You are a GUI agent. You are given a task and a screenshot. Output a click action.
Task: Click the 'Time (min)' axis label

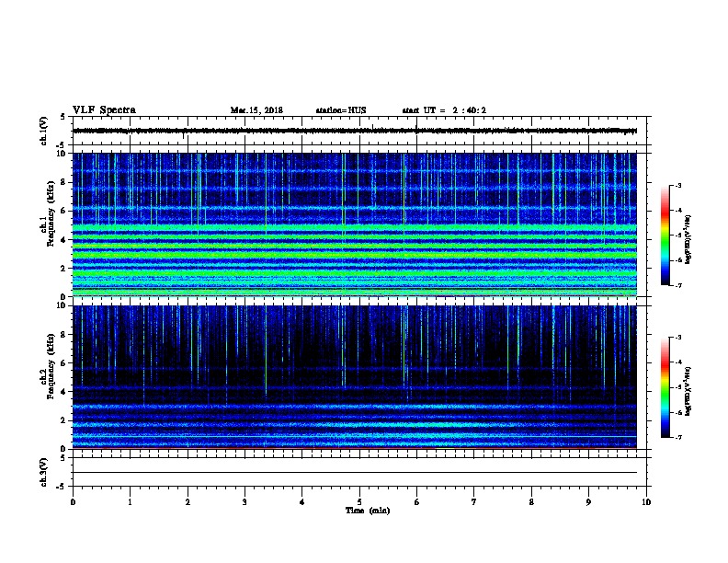pyautogui.click(x=368, y=511)
